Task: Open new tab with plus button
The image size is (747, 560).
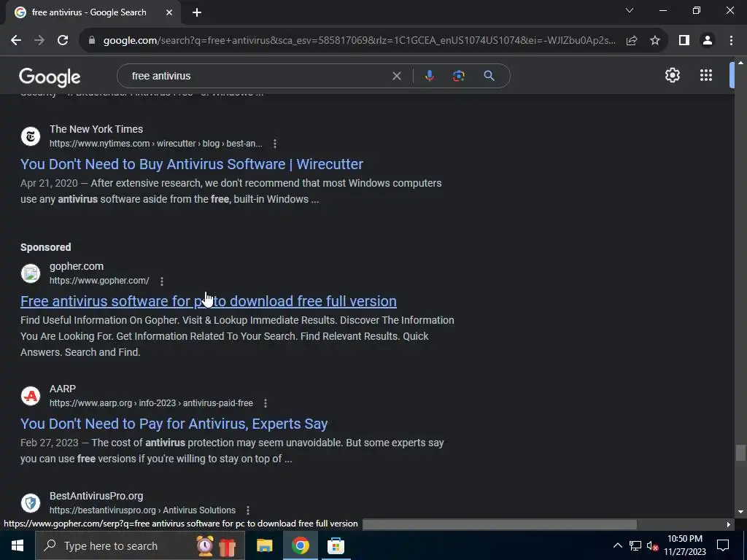Action: [x=197, y=12]
